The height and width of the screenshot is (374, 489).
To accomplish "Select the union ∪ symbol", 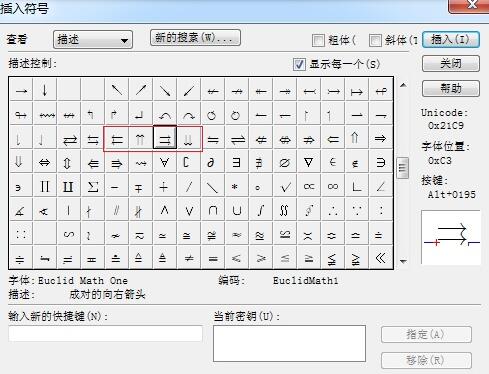I will tap(237, 210).
